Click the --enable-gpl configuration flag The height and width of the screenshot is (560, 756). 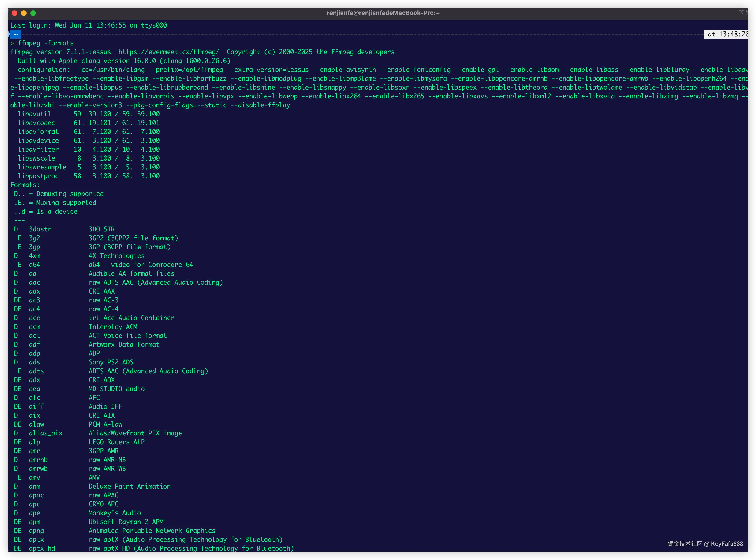pyautogui.click(x=477, y=70)
